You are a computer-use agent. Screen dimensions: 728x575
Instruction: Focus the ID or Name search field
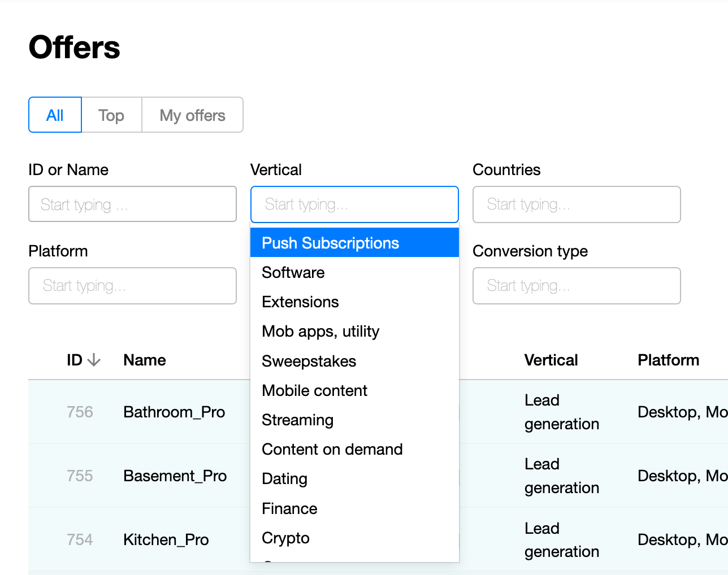[132, 204]
